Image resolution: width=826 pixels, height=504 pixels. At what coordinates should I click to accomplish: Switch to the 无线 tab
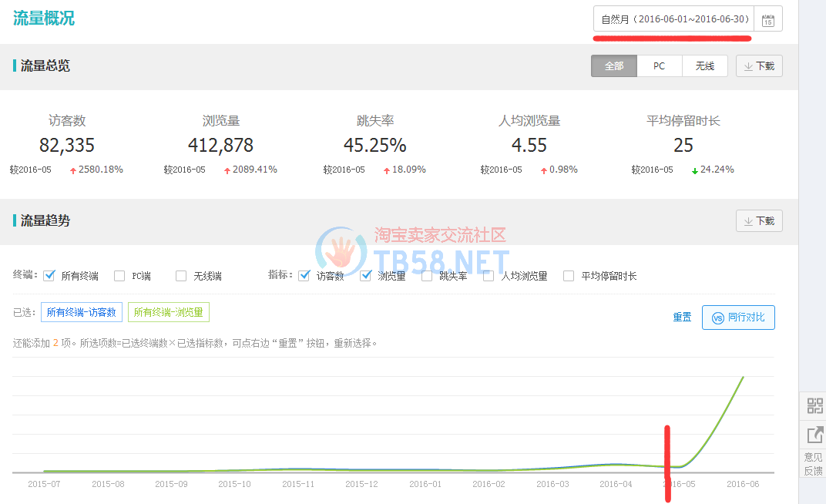705,66
